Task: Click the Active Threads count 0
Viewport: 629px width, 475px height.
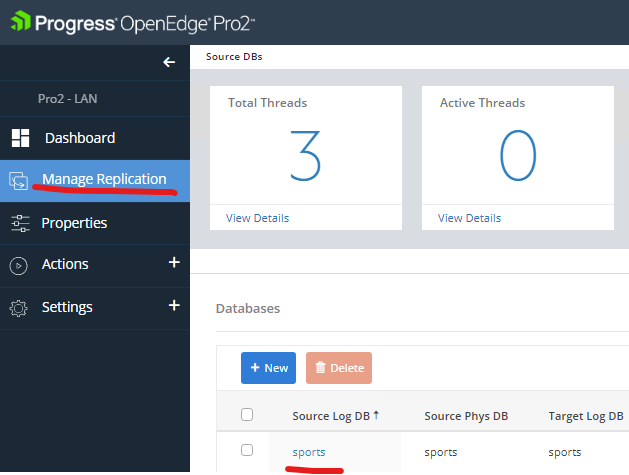Action: 518,156
